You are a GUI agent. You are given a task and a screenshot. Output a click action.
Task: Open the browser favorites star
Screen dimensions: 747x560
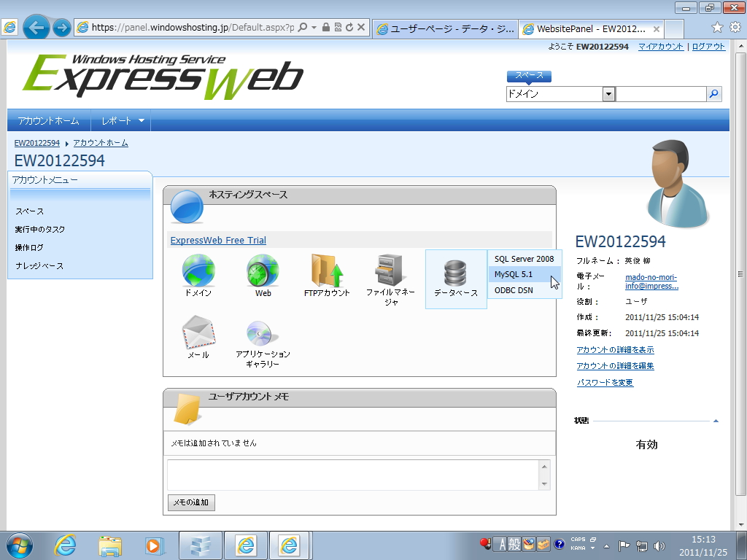(717, 28)
